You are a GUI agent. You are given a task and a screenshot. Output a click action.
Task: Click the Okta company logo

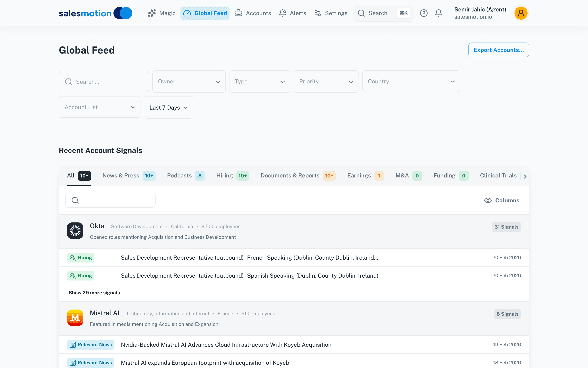tap(75, 230)
